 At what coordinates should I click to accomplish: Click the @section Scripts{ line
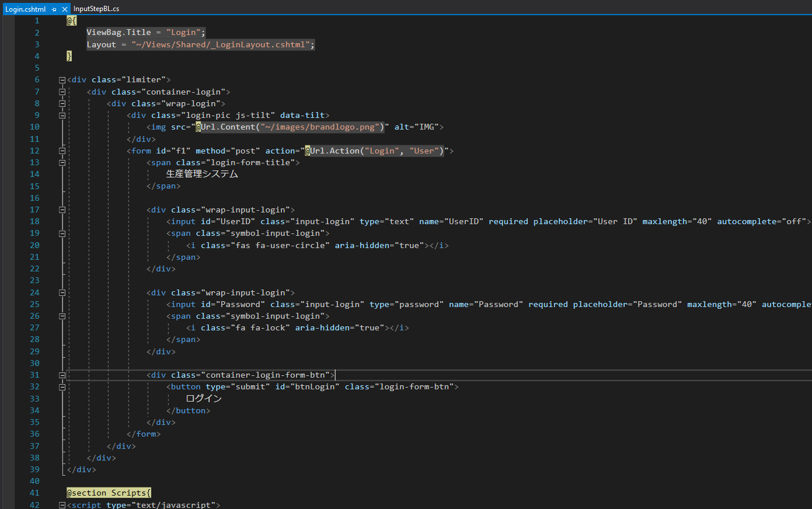click(x=109, y=493)
